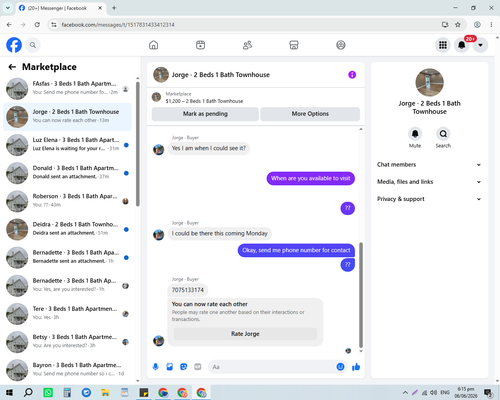The image size is (500, 400).
Task: Open a new browser tab
Action: tap(114, 8)
